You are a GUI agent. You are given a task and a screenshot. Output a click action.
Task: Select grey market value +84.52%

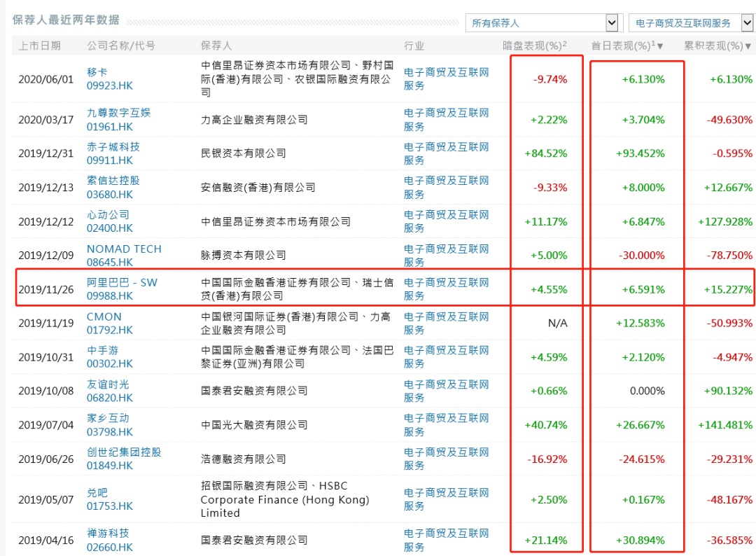(x=546, y=153)
